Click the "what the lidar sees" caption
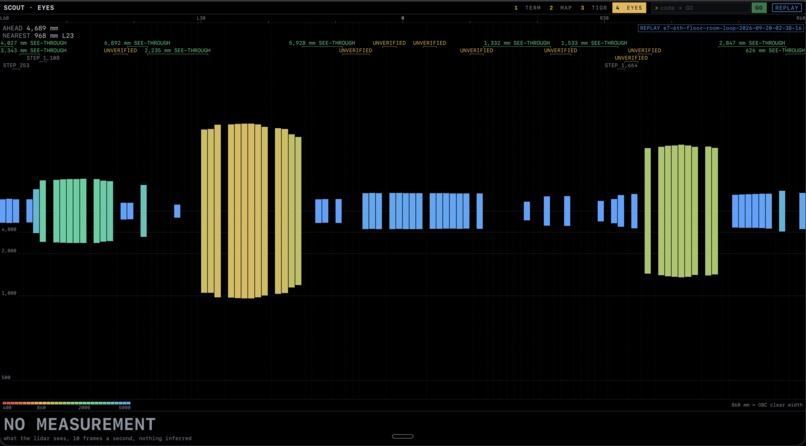Viewport: 806px width, 446px height. coord(97,438)
